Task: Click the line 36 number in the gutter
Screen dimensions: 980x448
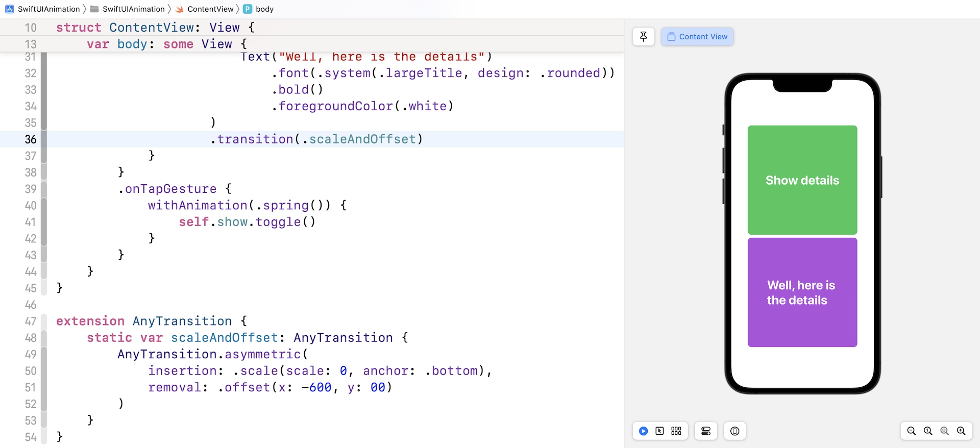Action: pos(31,139)
